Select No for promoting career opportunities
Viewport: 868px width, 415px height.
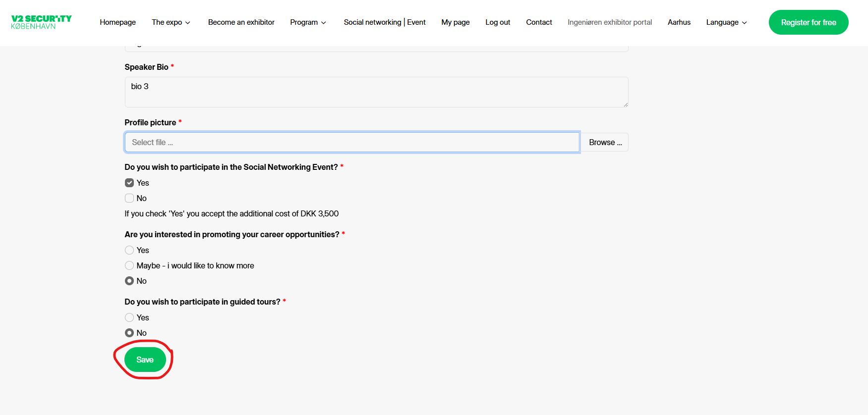[129, 281]
